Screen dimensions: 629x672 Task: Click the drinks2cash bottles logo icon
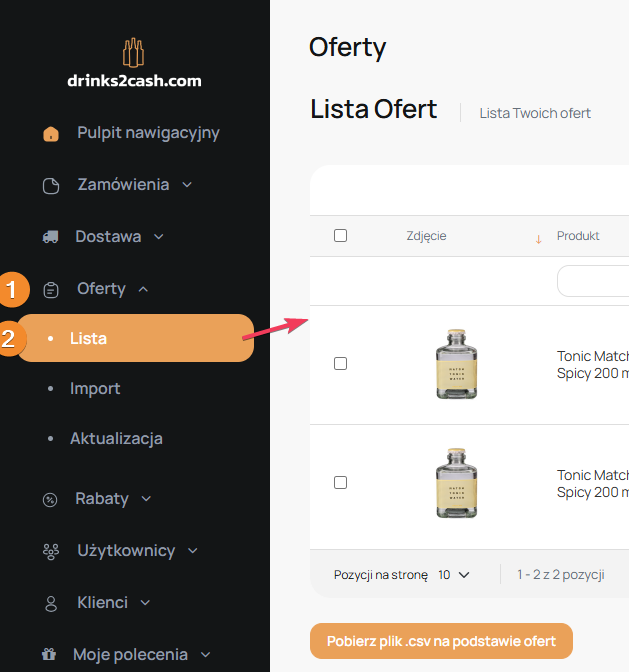[133, 53]
